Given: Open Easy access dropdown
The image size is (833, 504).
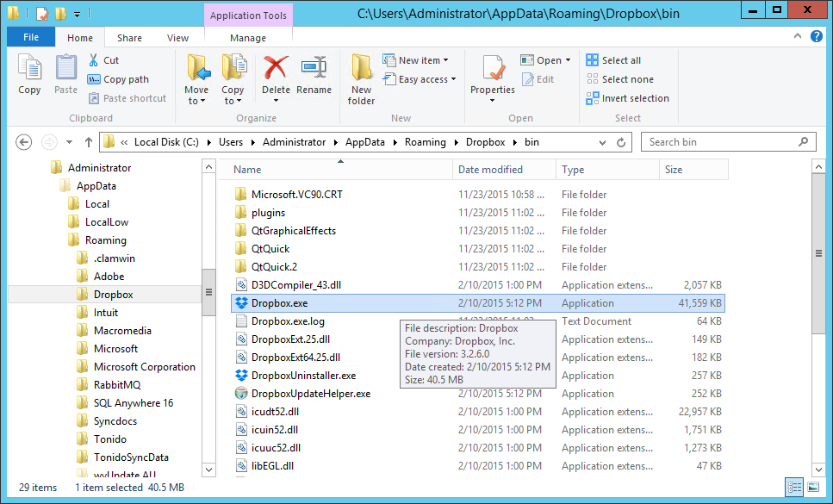Looking at the screenshot, I should coord(420,79).
